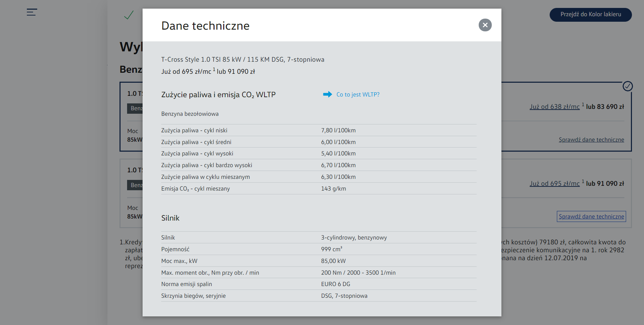Click the green checkmark step icon
Viewport: 644px width, 325px height.
129,15
